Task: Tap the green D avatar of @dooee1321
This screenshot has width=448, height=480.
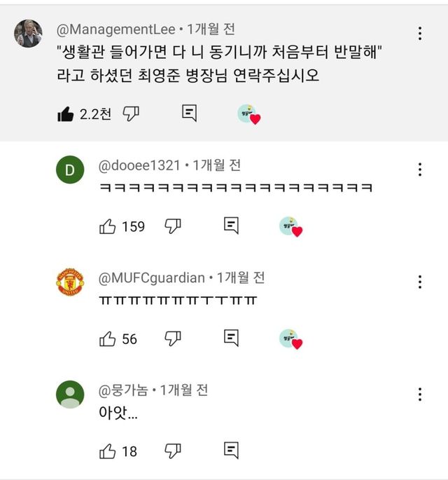Action: tap(70, 170)
